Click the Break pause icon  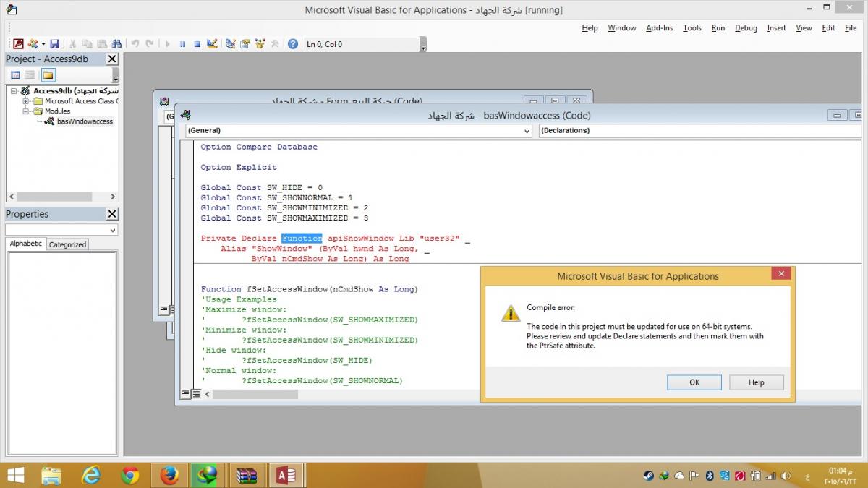point(182,44)
